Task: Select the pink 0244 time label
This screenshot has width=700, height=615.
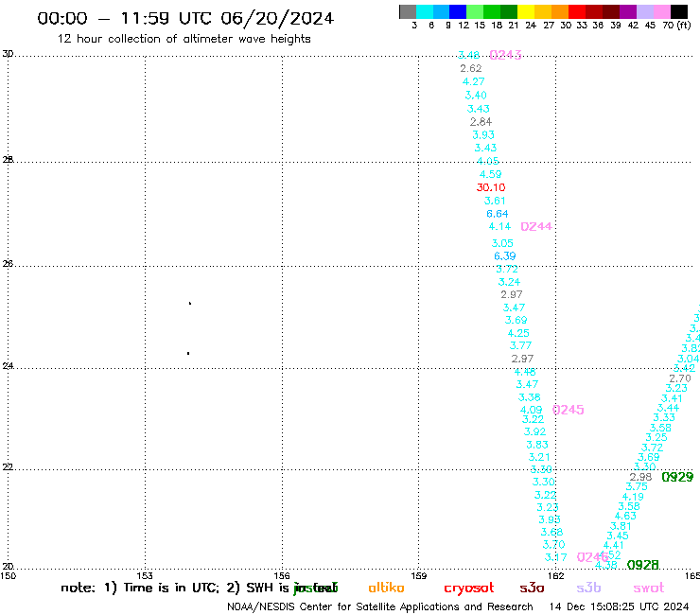Action: [536, 226]
